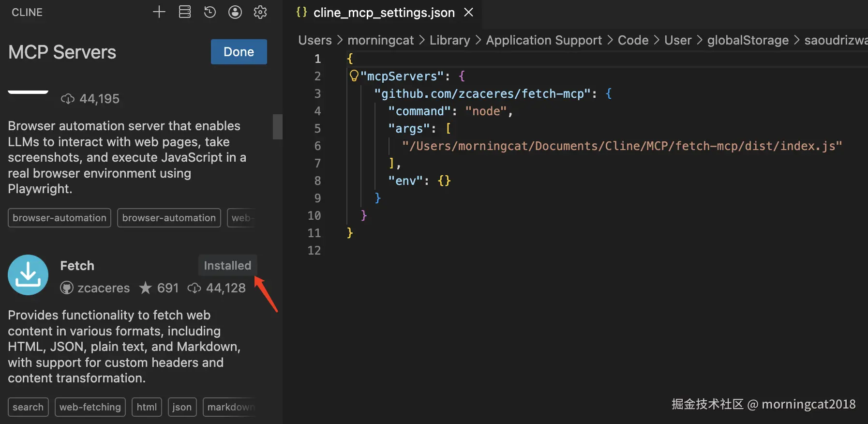
Task: Click the Code breadcrumb
Action: click(x=633, y=40)
